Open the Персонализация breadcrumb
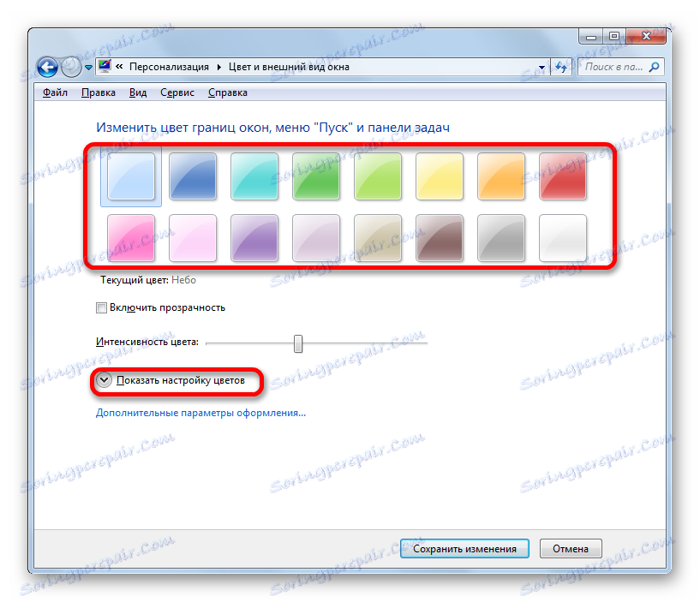This screenshot has height=602, width=700. click(169, 67)
